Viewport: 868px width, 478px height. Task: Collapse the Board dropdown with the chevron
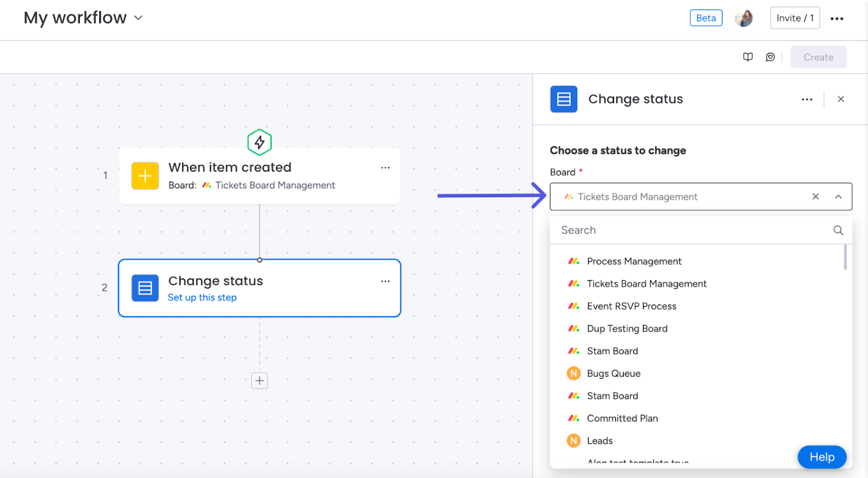(838, 197)
